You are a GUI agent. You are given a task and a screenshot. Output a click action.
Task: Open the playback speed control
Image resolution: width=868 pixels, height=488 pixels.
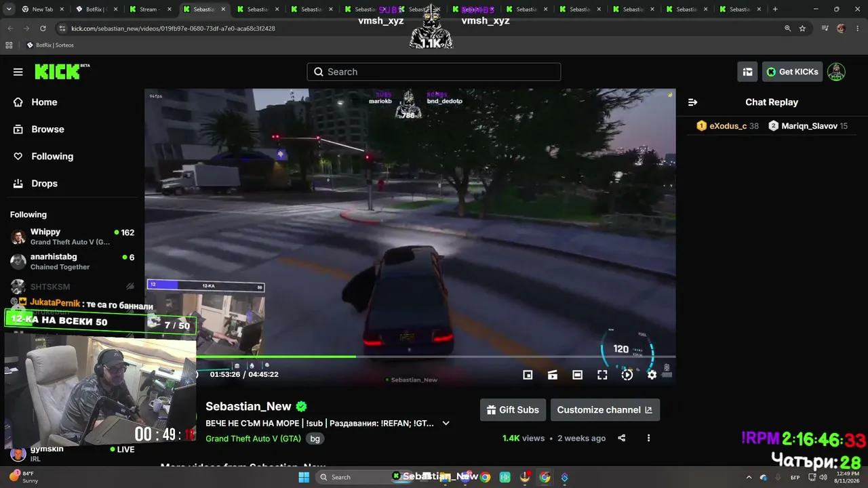pos(627,375)
